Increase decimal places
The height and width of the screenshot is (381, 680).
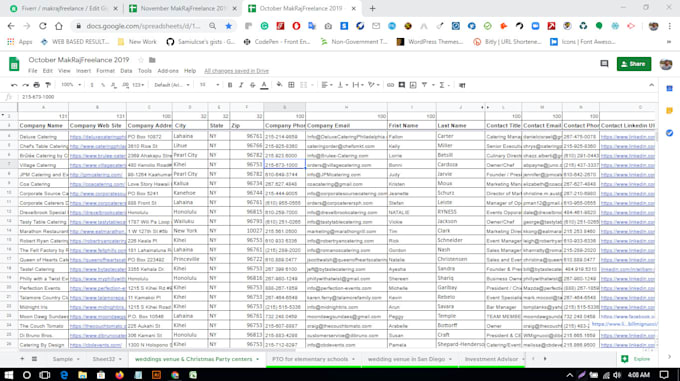125,85
